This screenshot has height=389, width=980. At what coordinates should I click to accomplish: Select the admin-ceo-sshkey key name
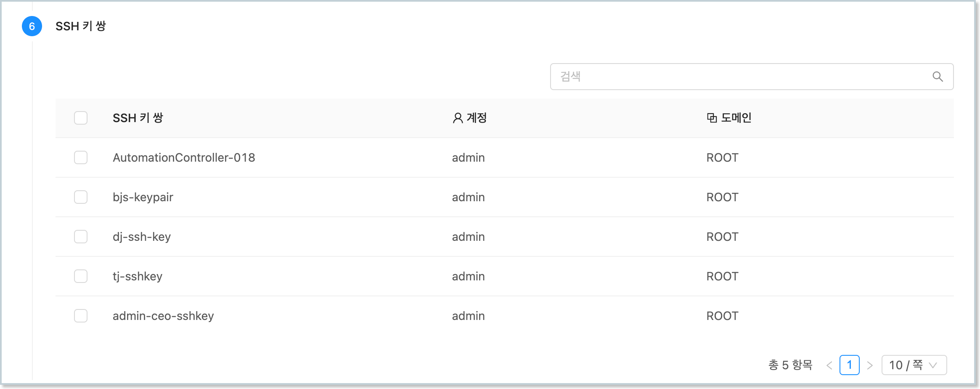point(163,316)
